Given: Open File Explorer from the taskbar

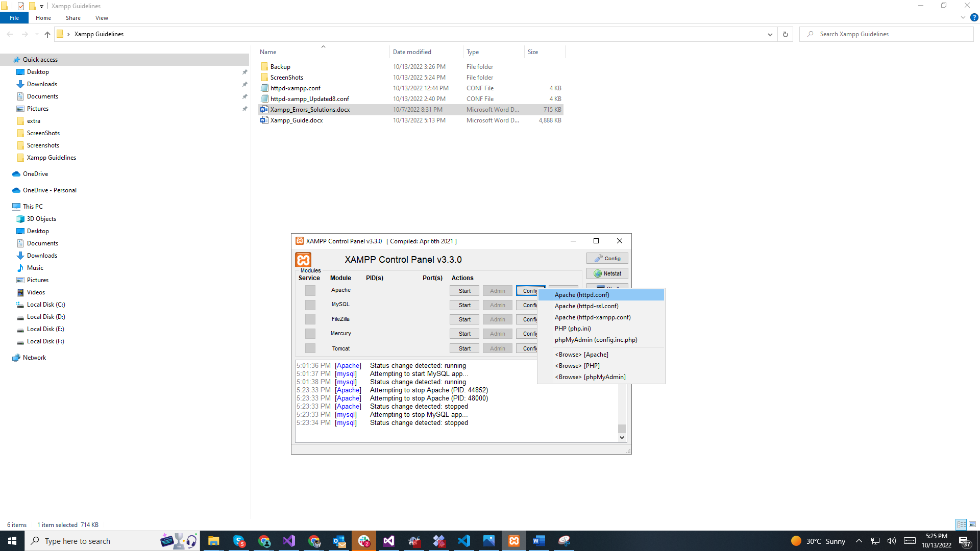Looking at the screenshot, I should pos(213,541).
